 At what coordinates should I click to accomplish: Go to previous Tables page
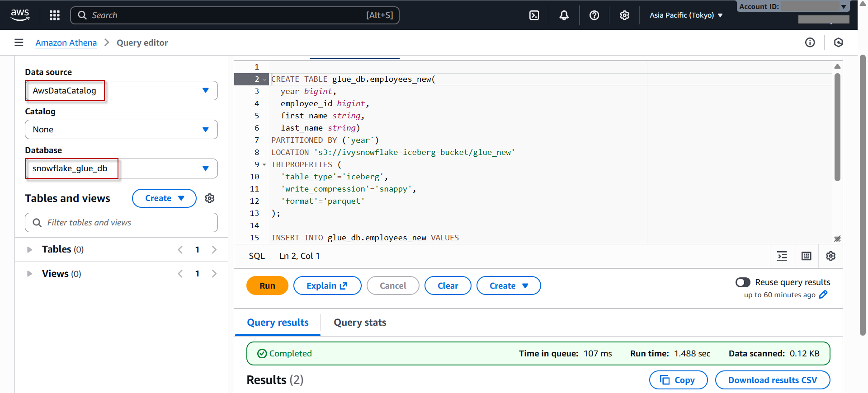(180, 249)
